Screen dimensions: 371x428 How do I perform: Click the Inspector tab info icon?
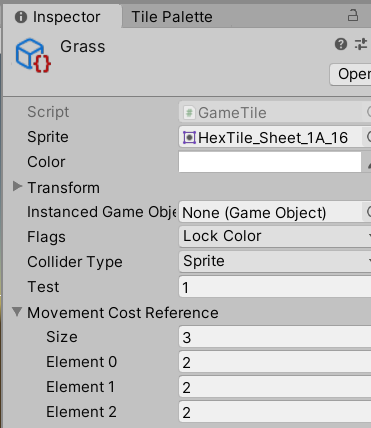coord(21,17)
